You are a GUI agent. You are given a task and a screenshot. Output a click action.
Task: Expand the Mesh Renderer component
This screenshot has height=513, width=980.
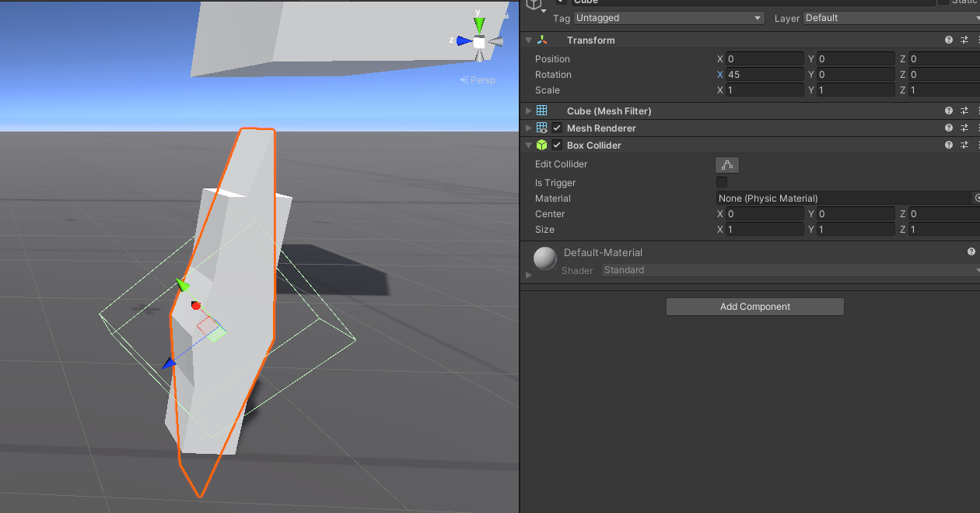[528, 128]
